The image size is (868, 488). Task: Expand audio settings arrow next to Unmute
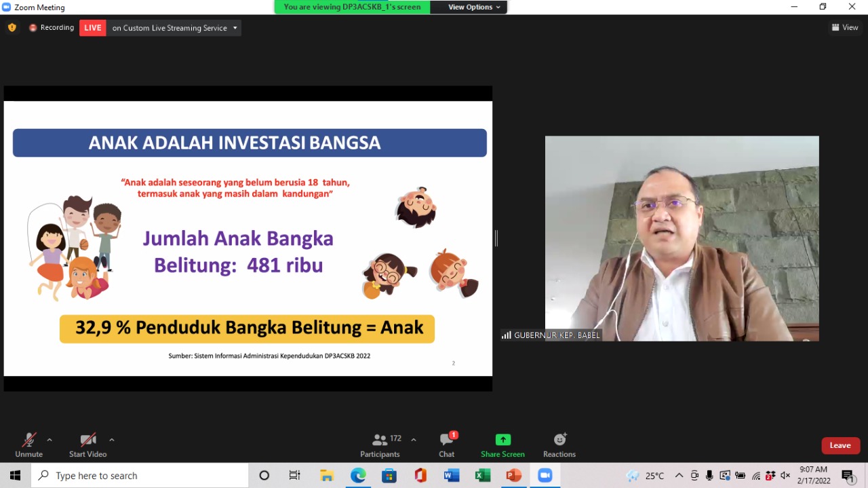[50, 440]
